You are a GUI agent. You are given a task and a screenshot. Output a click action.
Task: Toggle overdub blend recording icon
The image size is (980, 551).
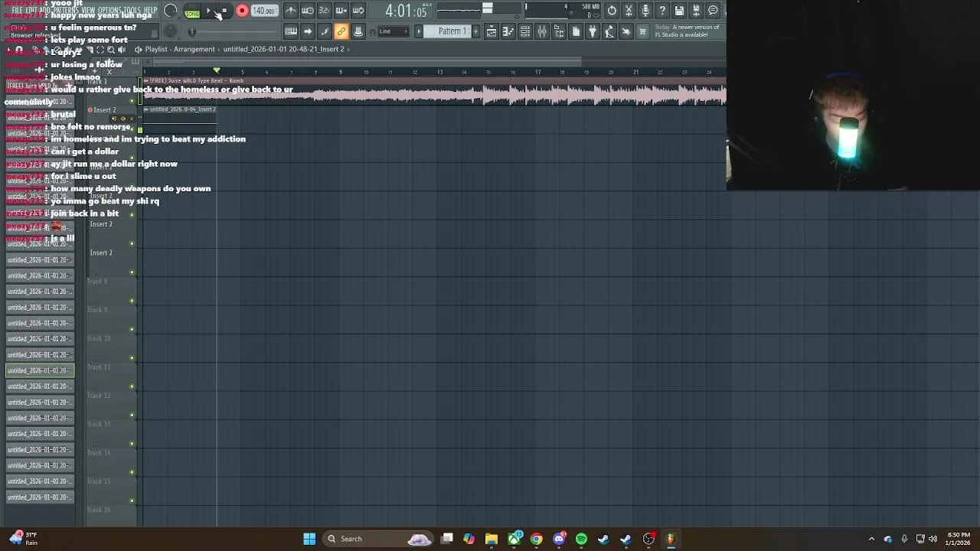pos(341,11)
